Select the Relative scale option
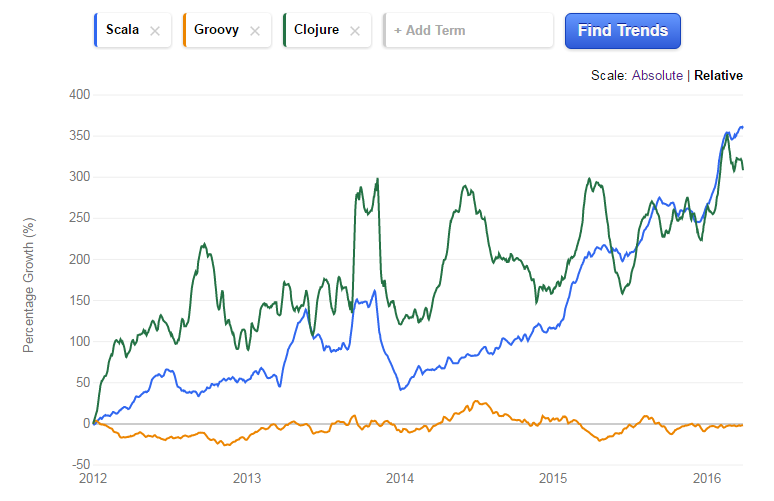Screen dimensions: 774x501 (x=719, y=75)
